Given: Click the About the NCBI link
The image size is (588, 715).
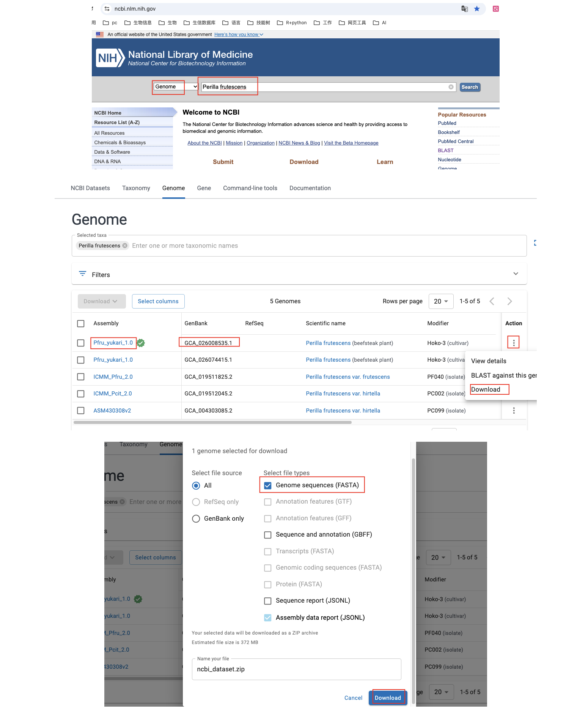Looking at the screenshot, I should pos(205,143).
